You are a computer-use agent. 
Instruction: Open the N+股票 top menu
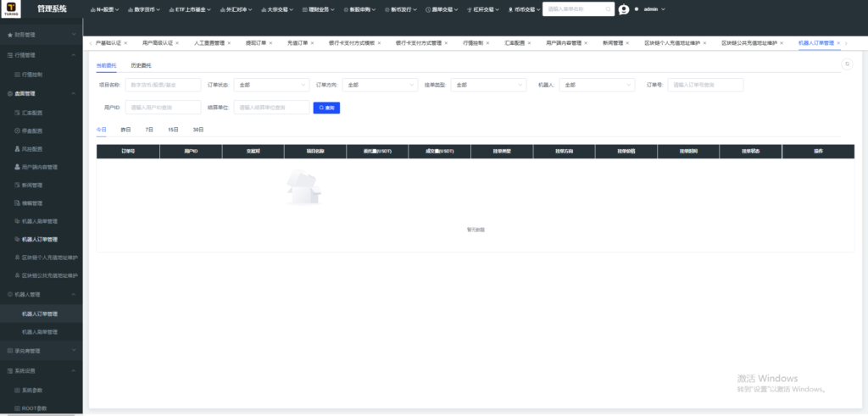point(104,9)
